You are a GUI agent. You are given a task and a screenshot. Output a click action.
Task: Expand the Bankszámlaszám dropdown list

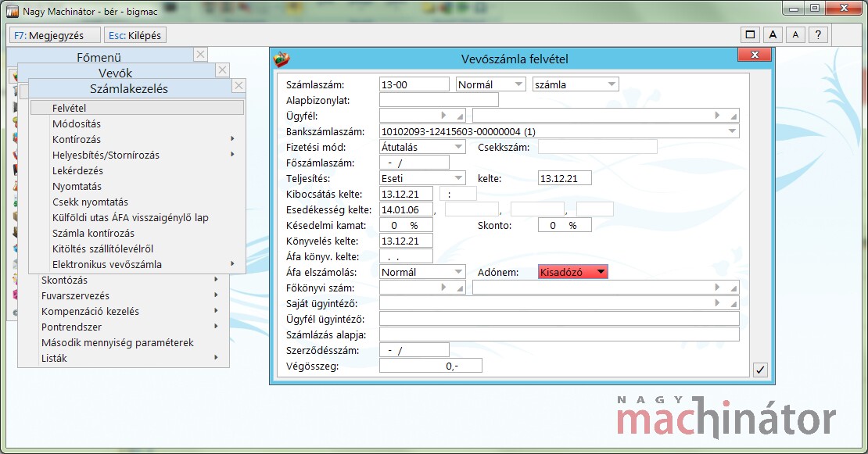pos(732,131)
